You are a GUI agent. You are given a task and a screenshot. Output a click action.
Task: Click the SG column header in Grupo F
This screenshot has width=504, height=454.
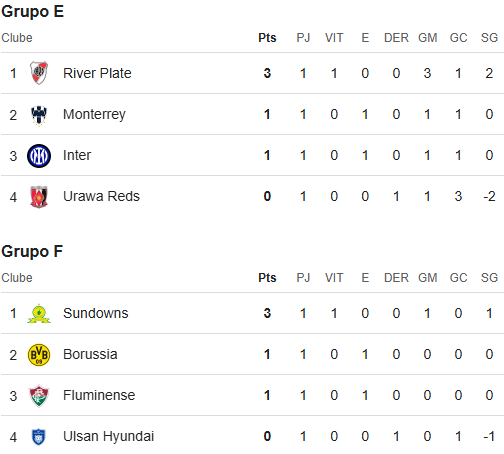[489, 278]
